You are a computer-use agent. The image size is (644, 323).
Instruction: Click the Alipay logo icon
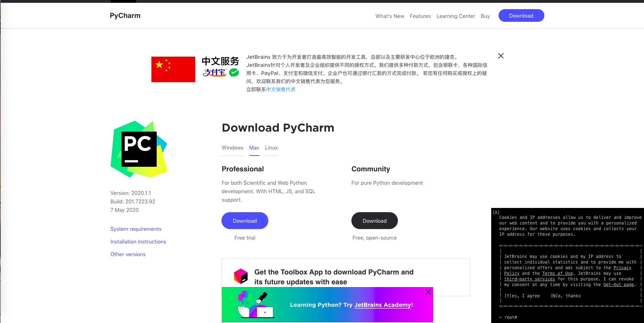click(x=214, y=72)
